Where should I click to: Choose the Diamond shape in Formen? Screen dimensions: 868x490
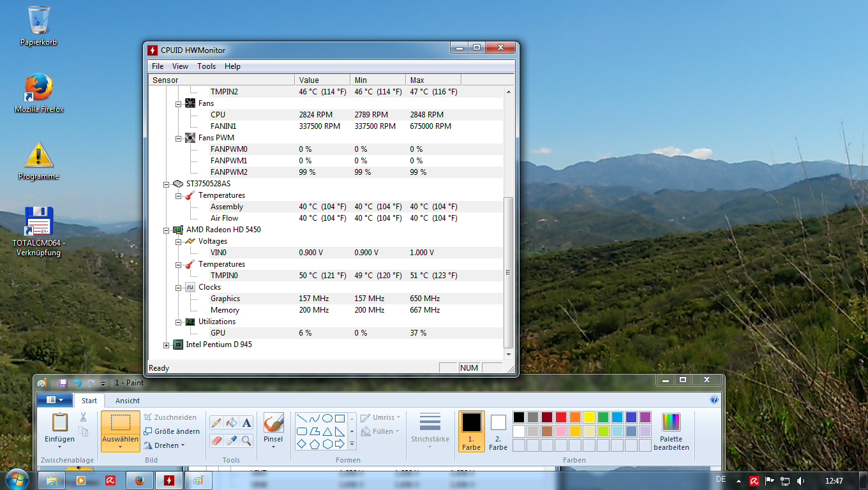(x=301, y=444)
